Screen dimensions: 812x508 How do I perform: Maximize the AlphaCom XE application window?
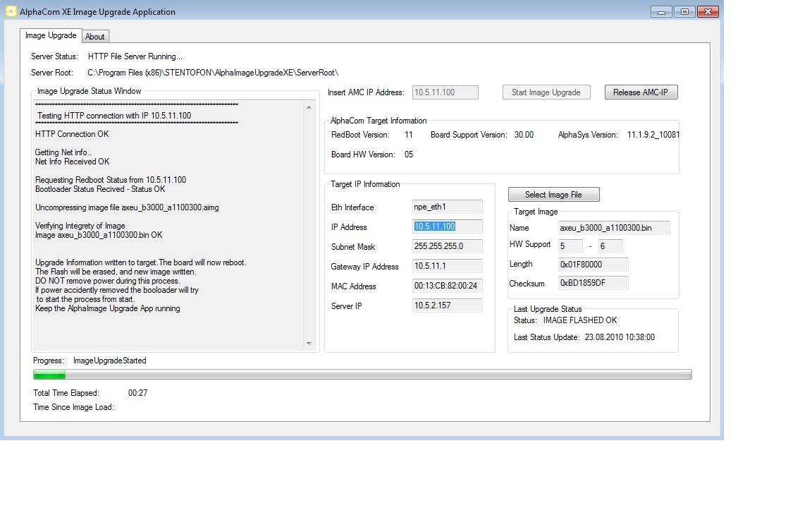(x=684, y=12)
